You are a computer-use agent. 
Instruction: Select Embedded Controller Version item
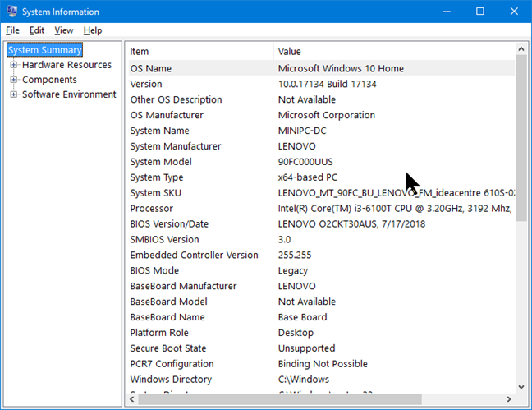195,255
